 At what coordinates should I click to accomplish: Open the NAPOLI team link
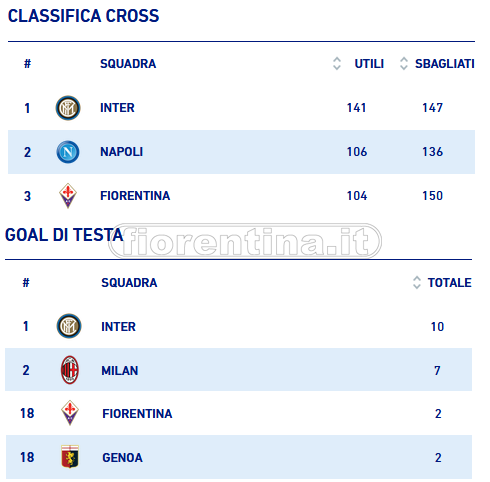point(122,152)
